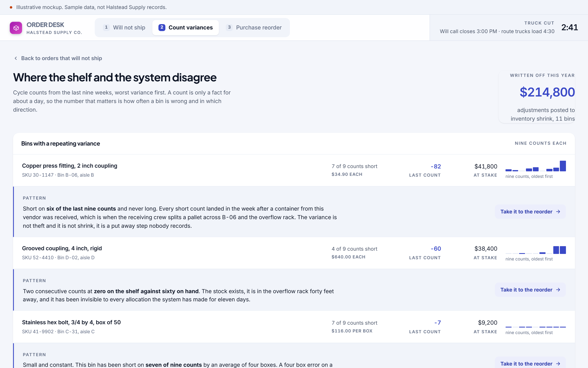This screenshot has height=368, width=588.
Task: Click SKU 41-9902 Bin C-31 text
Action: 58,331
